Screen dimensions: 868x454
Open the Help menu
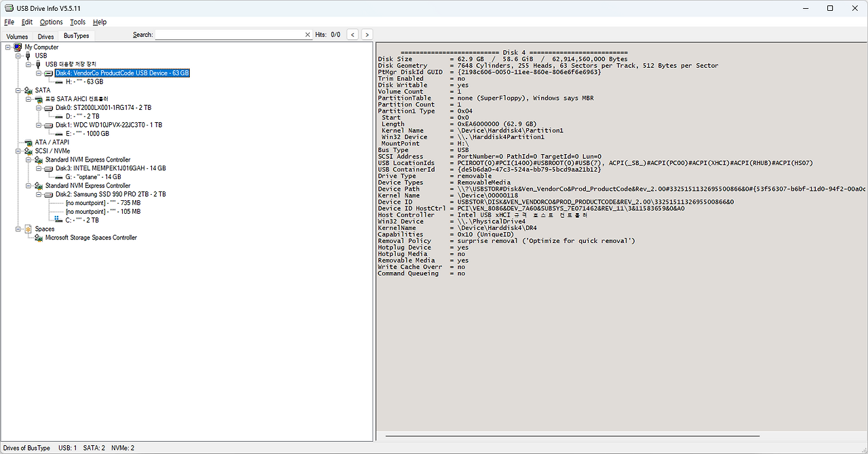coord(100,22)
